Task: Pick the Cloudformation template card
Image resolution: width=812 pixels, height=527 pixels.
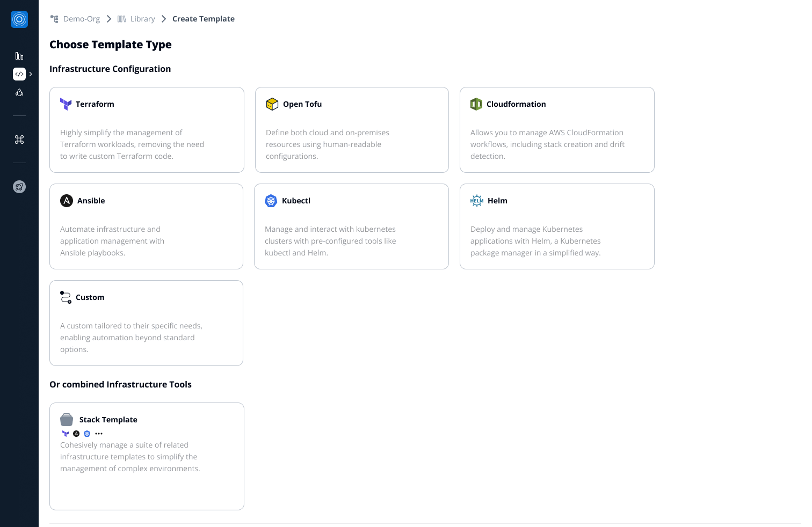Action: (557, 130)
